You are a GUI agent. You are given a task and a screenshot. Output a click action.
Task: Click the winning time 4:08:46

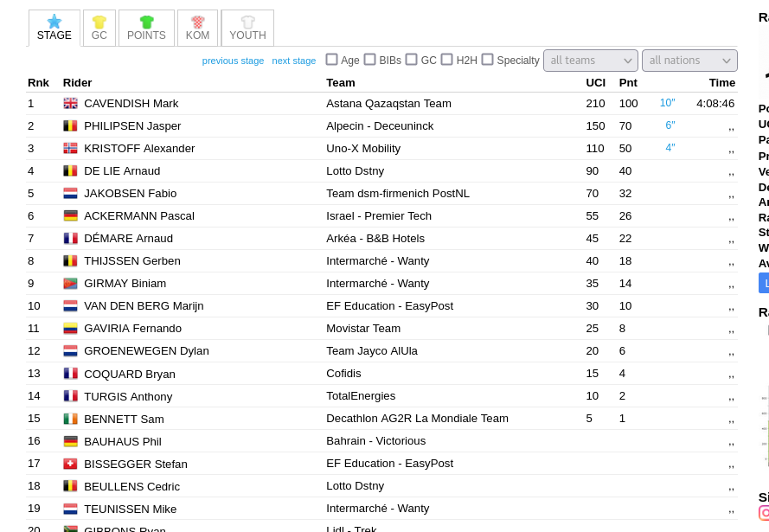[715, 104]
